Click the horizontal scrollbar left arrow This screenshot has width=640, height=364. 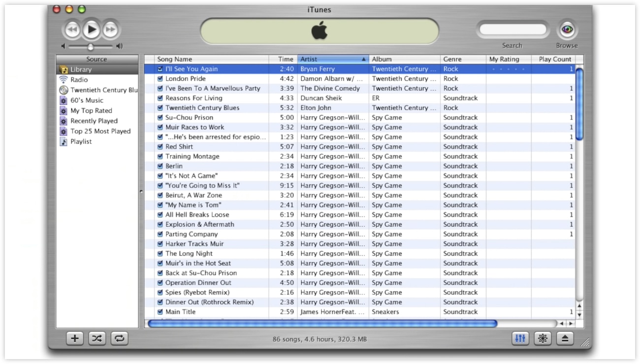562,324
